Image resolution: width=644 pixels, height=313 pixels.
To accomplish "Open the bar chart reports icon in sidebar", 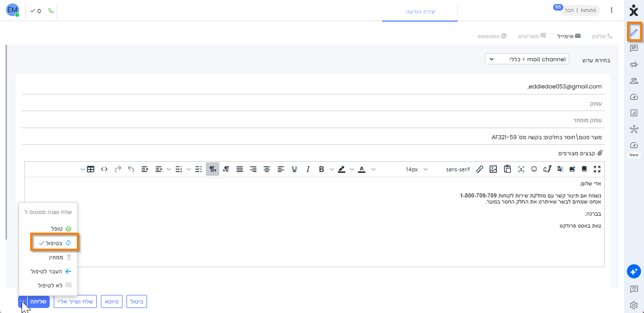I will [x=634, y=113].
